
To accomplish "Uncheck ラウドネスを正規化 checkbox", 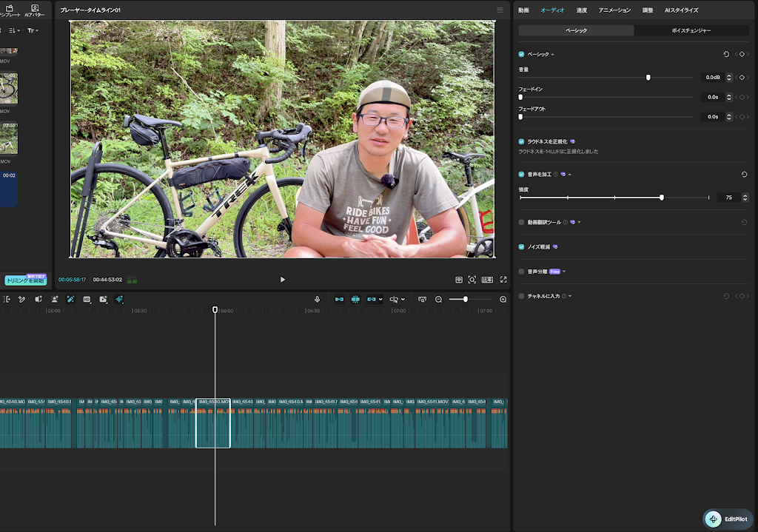I will (521, 141).
